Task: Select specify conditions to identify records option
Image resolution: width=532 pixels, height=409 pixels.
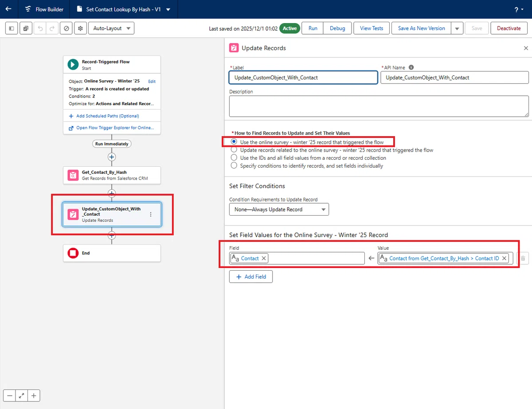Action: coord(234,165)
